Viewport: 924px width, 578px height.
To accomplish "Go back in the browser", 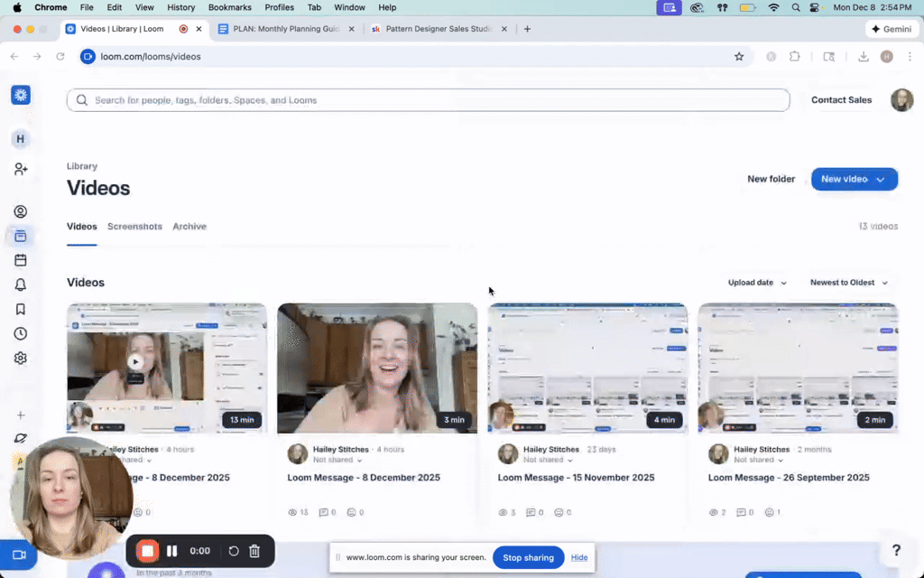I will (x=14, y=57).
